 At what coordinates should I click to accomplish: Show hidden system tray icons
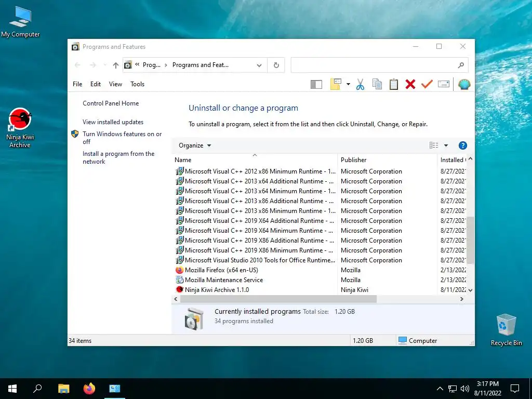[440, 389]
